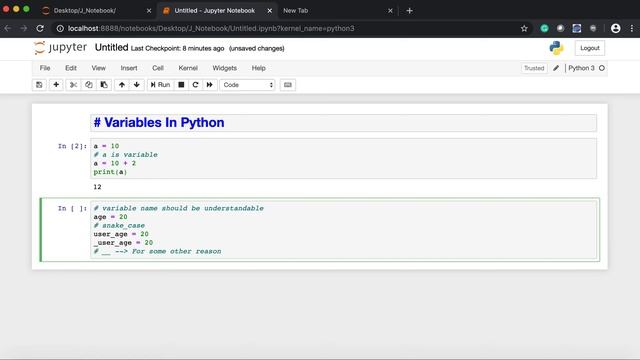This screenshot has width=640, height=360.
Task: Open the File menu
Action: [45, 68]
